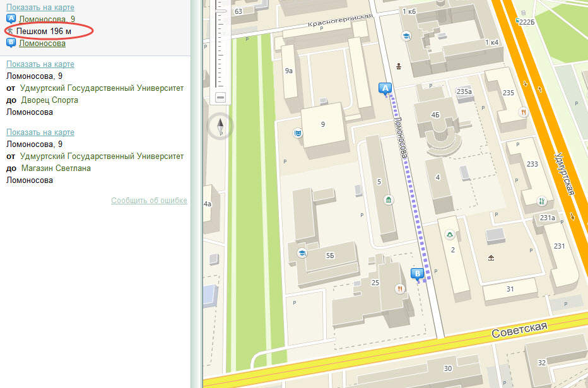This screenshot has width=588, height=388.
Task: Show the Дворец Спорта route on map
Action: coord(40,64)
